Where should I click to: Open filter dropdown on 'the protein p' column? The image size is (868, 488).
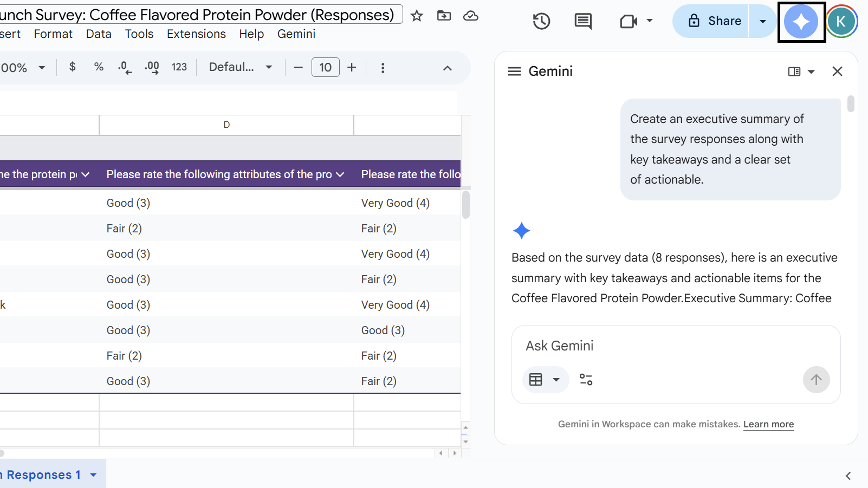pyautogui.click(x=86, y=174)
